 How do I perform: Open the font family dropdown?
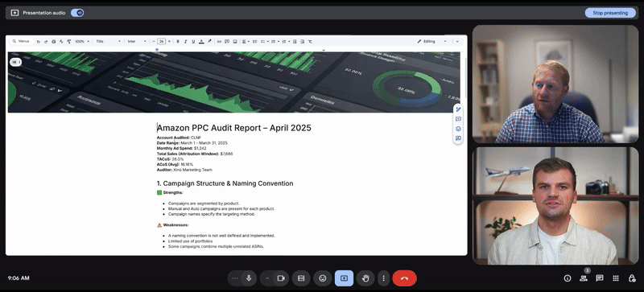(137, 42)
